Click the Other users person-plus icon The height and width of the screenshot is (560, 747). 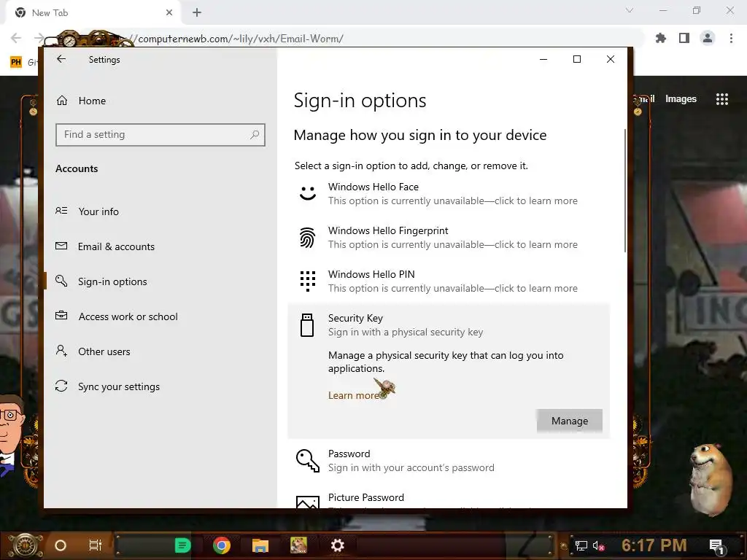click(61, 351)
